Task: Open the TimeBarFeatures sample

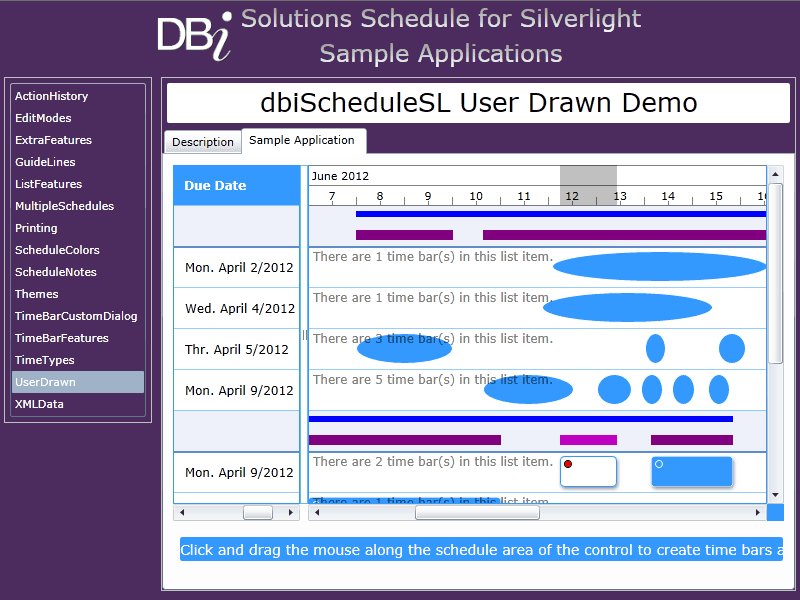Action: [x=78, y=338]
